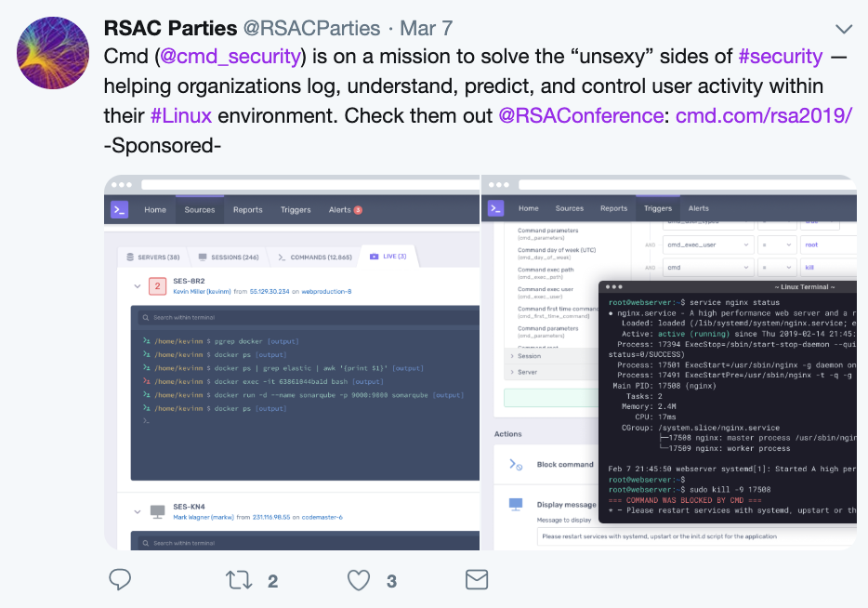
Task: Open the @RSACParties handle link
Action: tap(311, 28)
